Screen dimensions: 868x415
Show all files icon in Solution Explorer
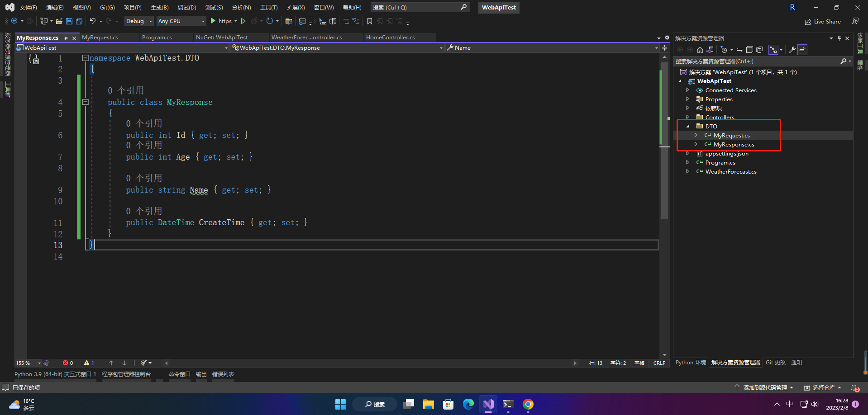(759, 50)
